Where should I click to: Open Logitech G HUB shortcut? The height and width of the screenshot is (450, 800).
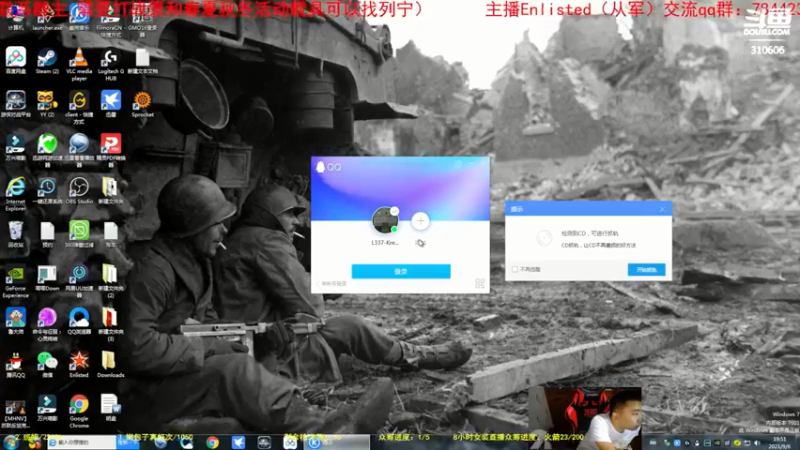click(x=111, y=63)
